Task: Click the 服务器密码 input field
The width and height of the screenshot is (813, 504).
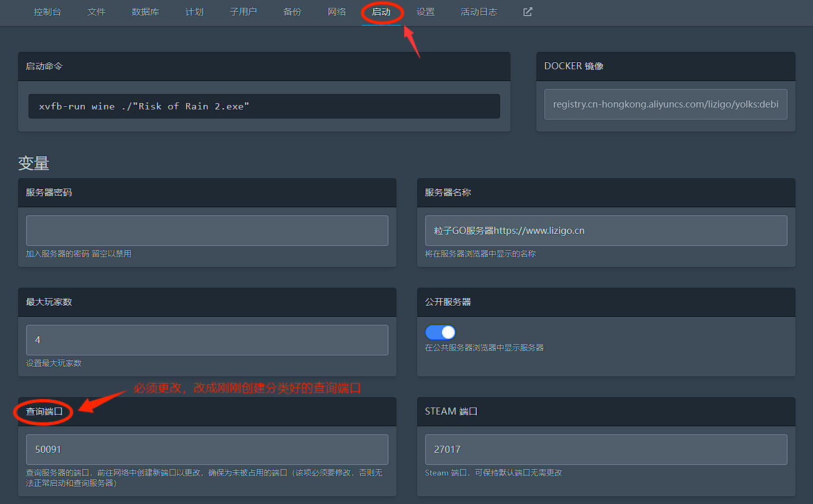Action: [207, 231]
